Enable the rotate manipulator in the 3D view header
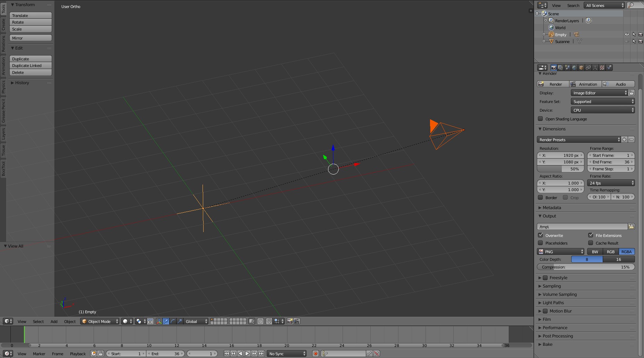The height and width of the screenshot is (358, 644). tap(173, 321)
